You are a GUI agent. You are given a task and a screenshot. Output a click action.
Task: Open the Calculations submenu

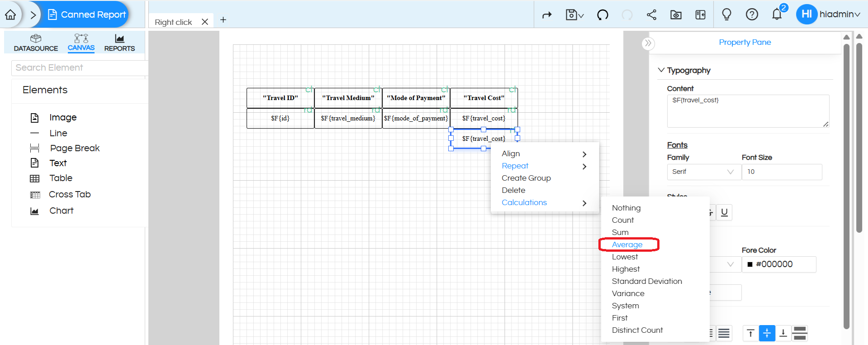tap(545, 203)
